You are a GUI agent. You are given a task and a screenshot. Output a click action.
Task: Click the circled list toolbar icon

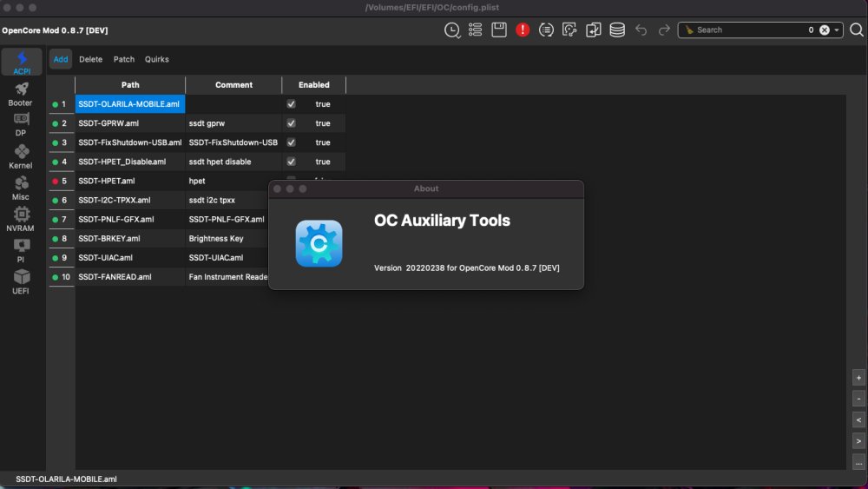546,30
